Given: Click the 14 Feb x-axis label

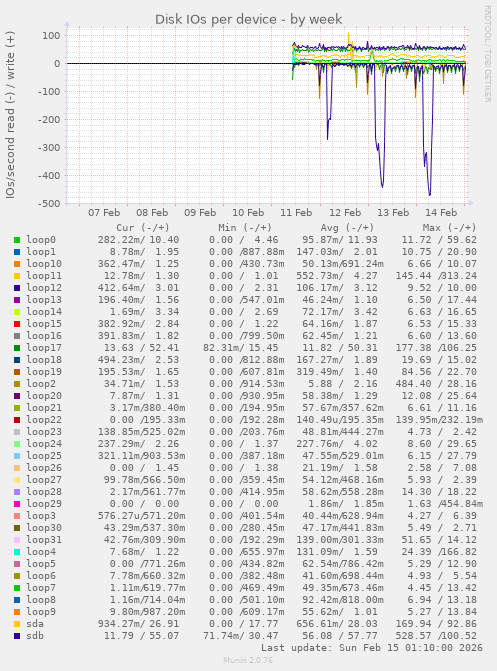Looking at the screenshot, I should click(441, 213).
